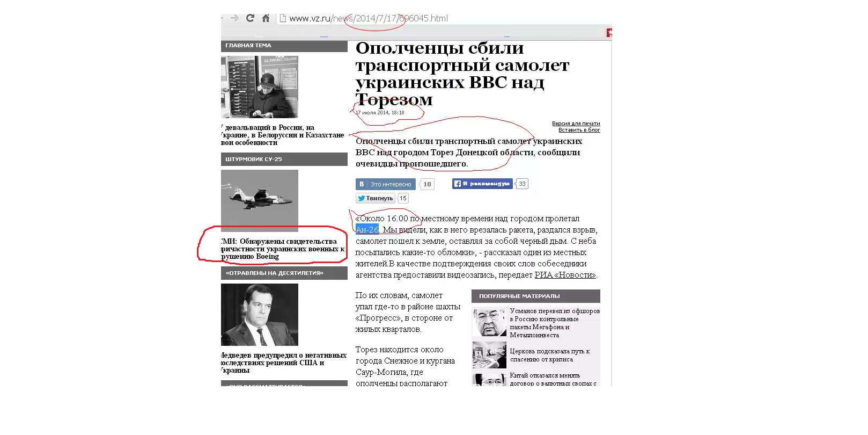Click the tweet counter showing 15

tap(403, 198)
